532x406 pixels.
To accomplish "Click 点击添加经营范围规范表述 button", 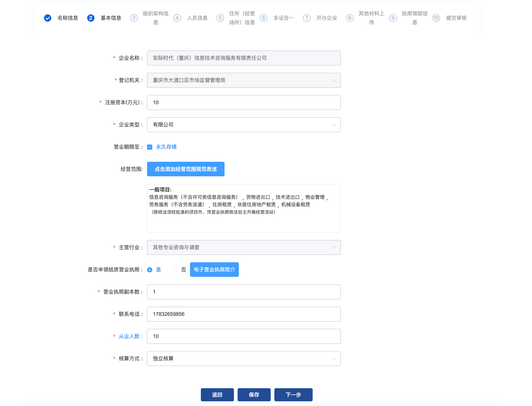I will (186, 169).
